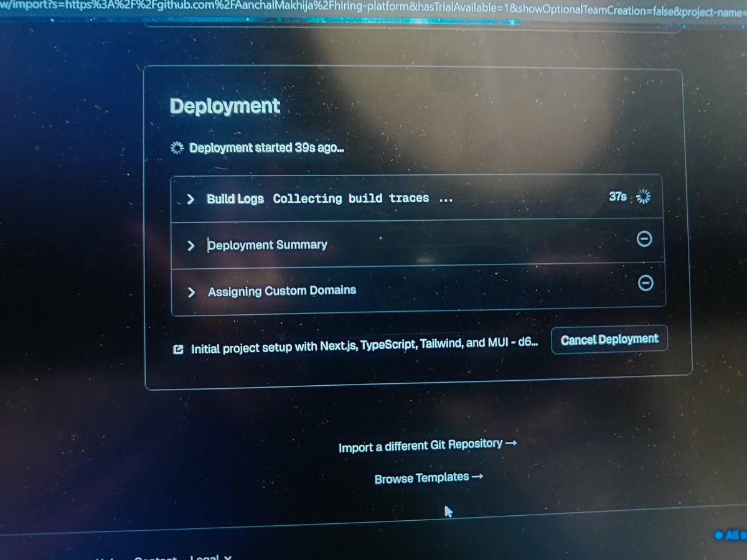Expand the Assigning Custom Domains chevron
The image size is (747, 560).
[x=191, y=292]
